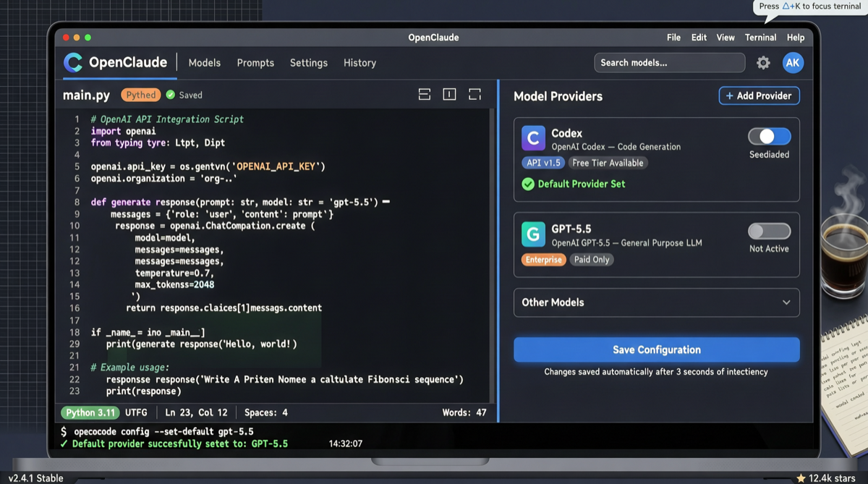The width and height of the screenshot is (868, 484).
Task: Click the '# Example usage:' comment line
Action: [130, 368]
